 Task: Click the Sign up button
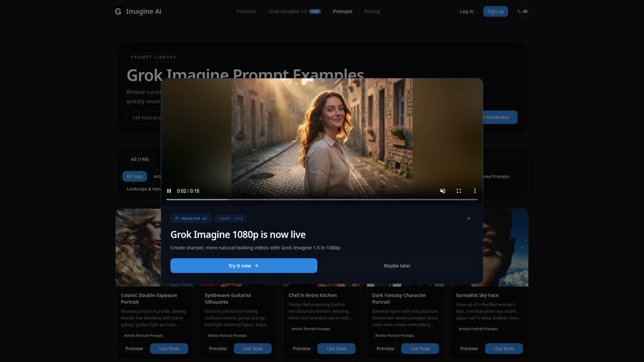(496, 11)
